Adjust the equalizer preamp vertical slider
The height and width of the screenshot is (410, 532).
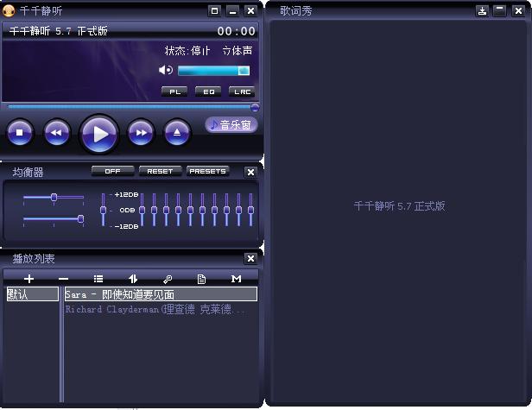(x=103, y=210)
